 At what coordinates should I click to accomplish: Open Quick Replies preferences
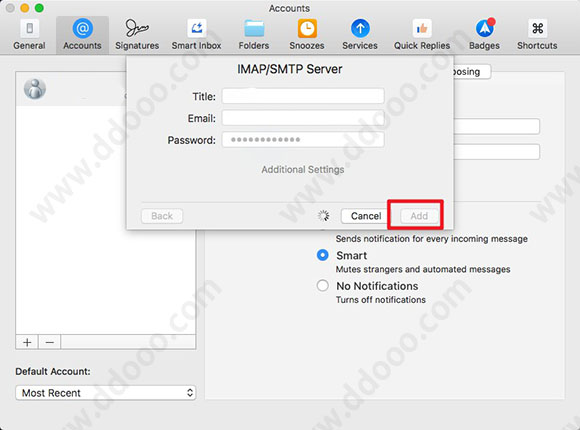point(422,35)
